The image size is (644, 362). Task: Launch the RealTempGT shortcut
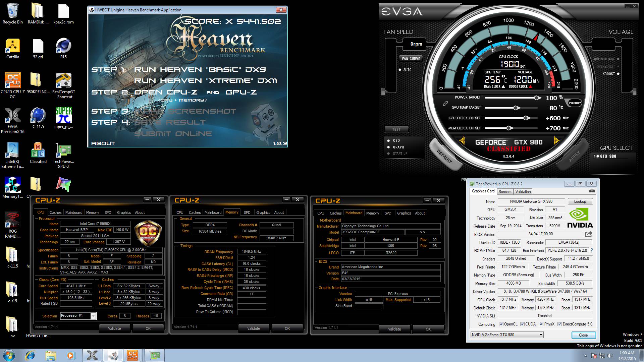[63, 86]
